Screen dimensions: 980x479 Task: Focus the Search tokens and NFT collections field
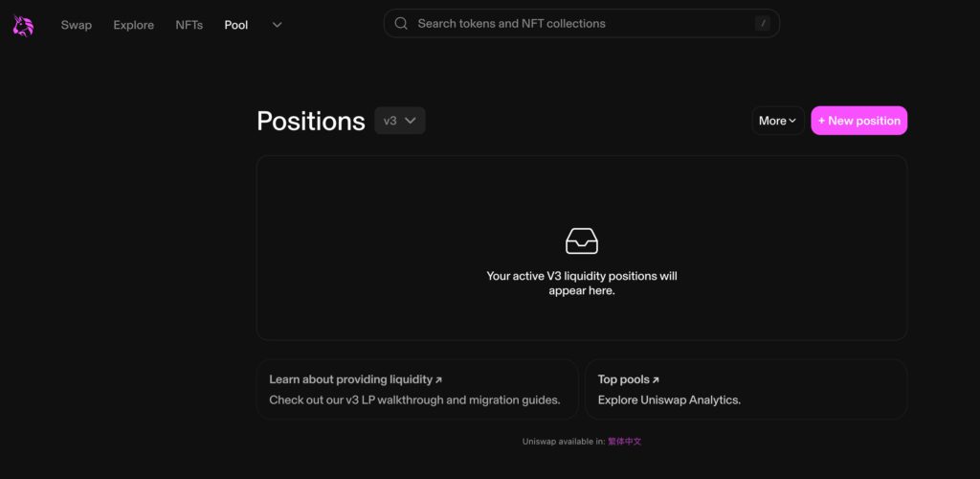point(581,24)
